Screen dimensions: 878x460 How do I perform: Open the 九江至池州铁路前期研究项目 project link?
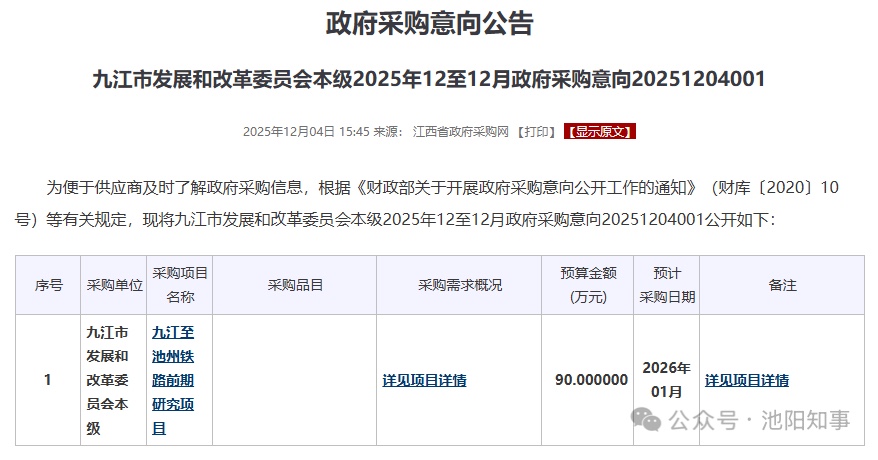(173, 380)
